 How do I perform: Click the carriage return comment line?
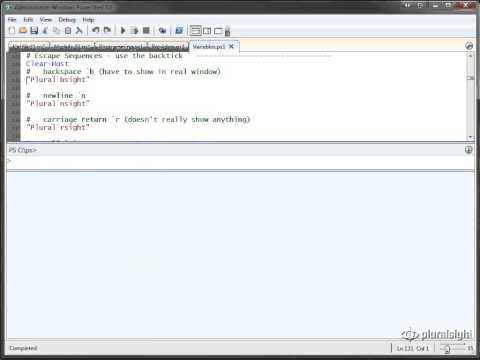coord(138,120)
